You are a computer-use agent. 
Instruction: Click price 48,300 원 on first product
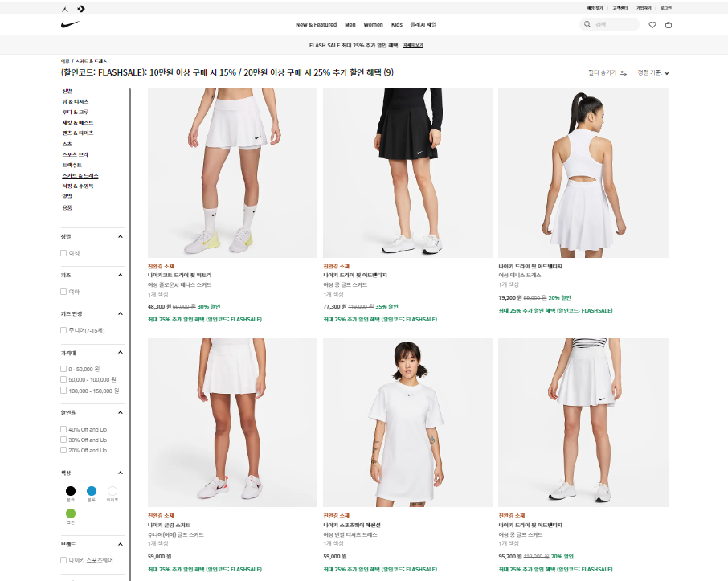click(159, 306)
